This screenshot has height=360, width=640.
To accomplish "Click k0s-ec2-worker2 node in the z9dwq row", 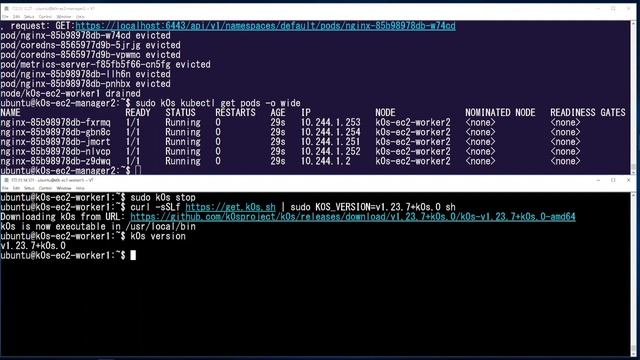I will click(x=413, y=161).
